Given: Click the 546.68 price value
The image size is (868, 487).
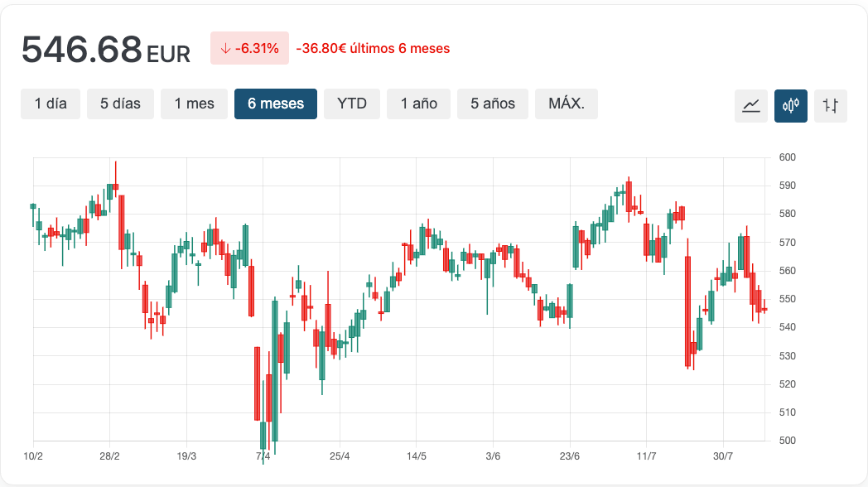Looking at the screenshot, I should pyautogui.click(x=82, y=49).
